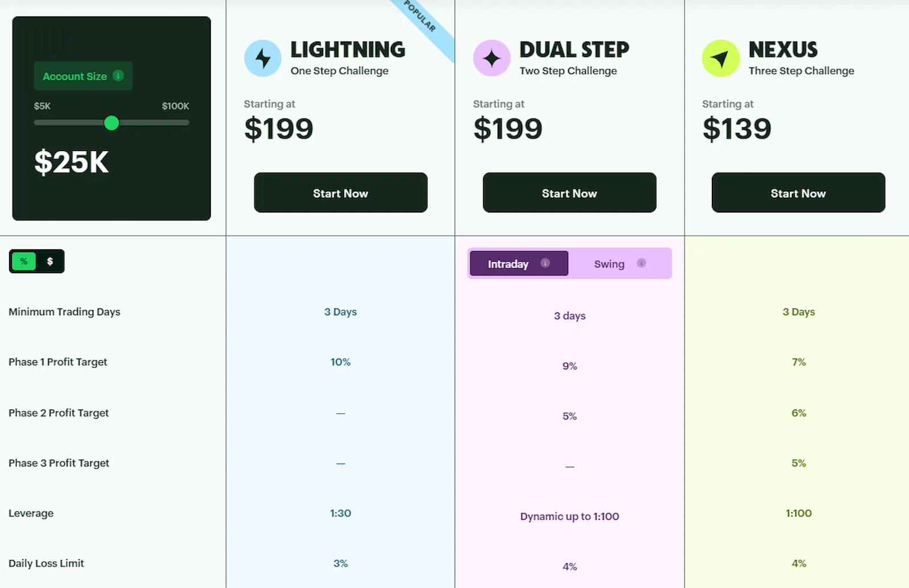
Task: Click the Dual Step star icon
Action: 491,58
